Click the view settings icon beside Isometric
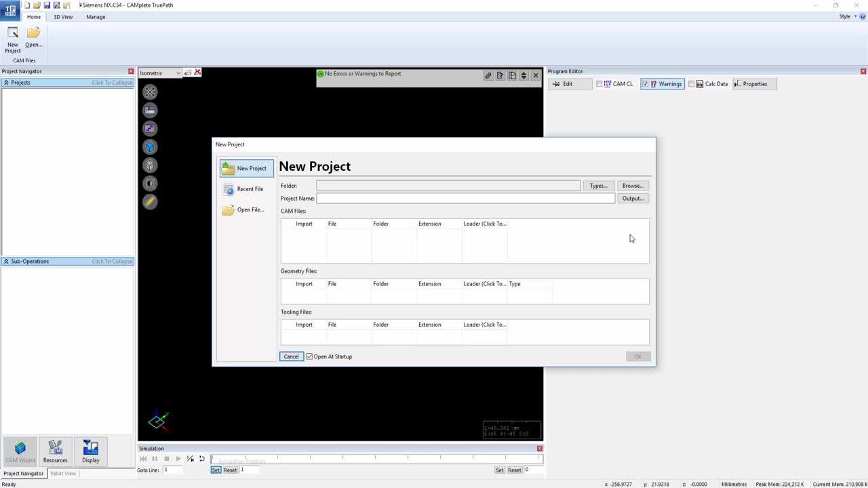 pos(188,73)
